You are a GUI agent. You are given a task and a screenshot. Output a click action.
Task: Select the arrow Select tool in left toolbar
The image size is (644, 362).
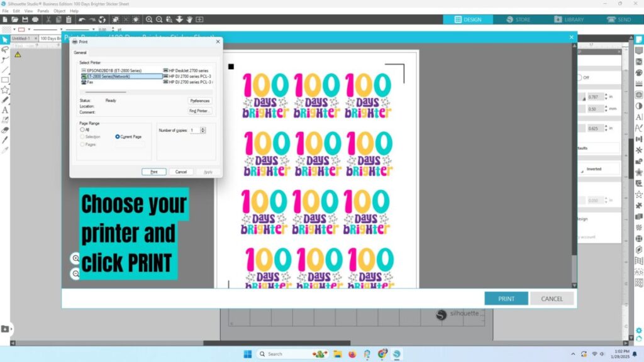click(5, 40)
